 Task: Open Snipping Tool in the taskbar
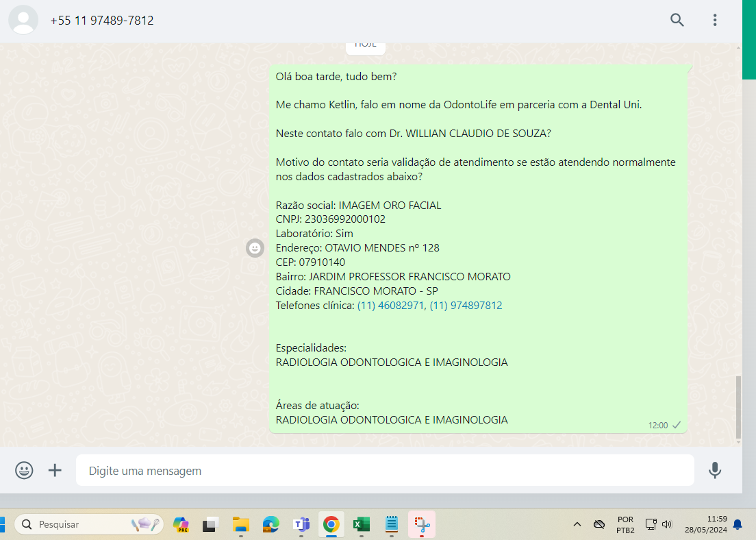click(422, 524)
